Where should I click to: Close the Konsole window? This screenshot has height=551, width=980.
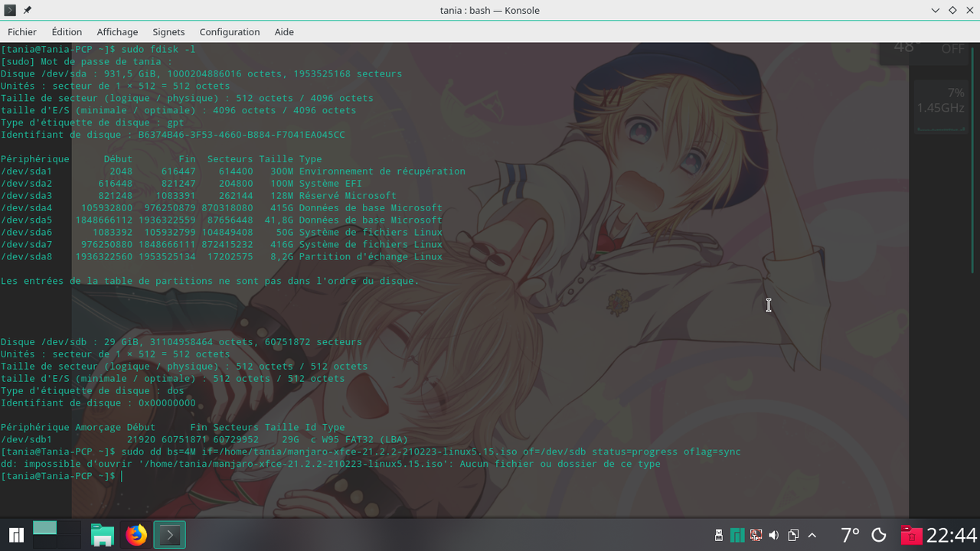969,10
